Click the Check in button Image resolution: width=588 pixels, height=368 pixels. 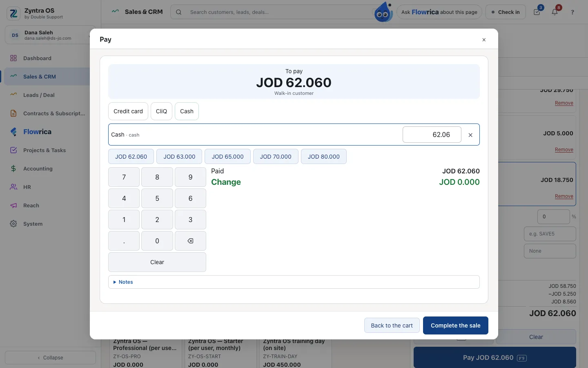506,12
